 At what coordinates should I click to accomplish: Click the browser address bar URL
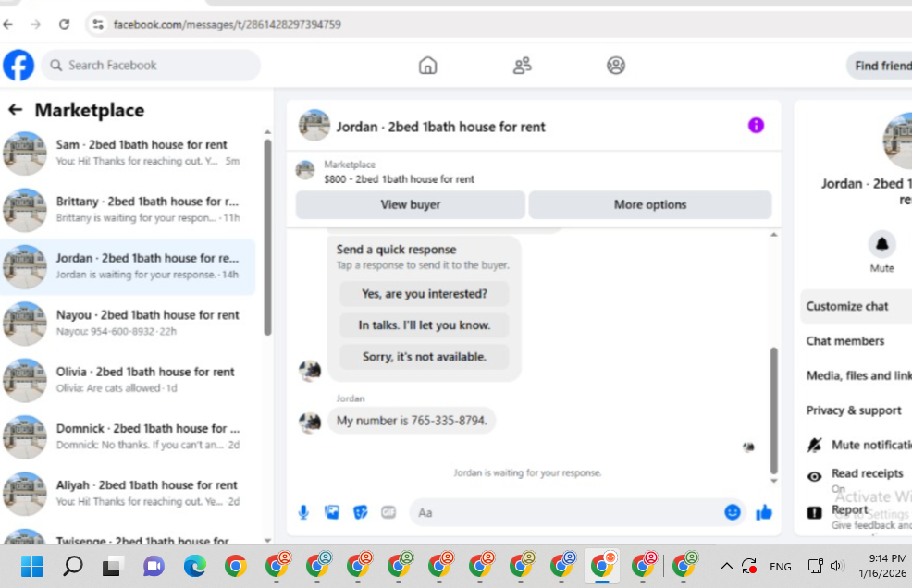click(227, 24)
